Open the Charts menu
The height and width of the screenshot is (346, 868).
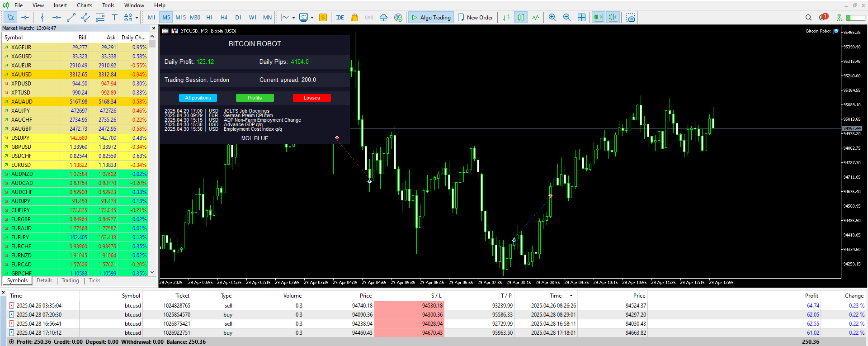tap(85, 5)
